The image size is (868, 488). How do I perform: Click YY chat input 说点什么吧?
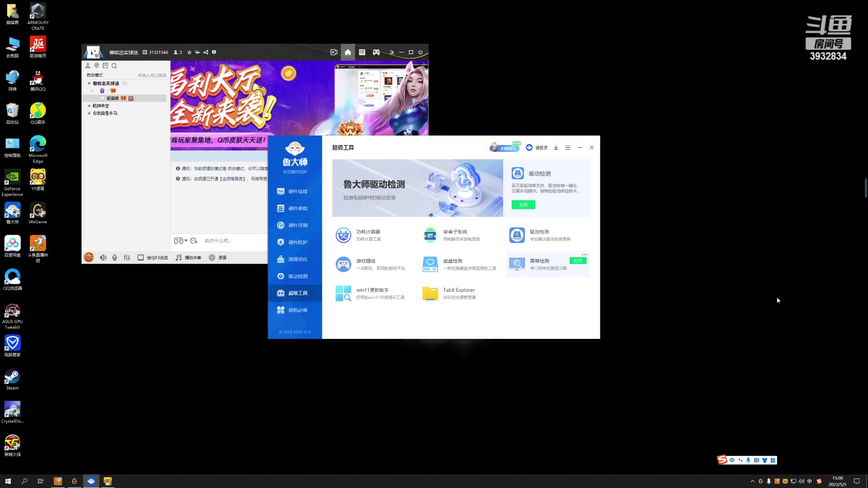coord(218,241)
